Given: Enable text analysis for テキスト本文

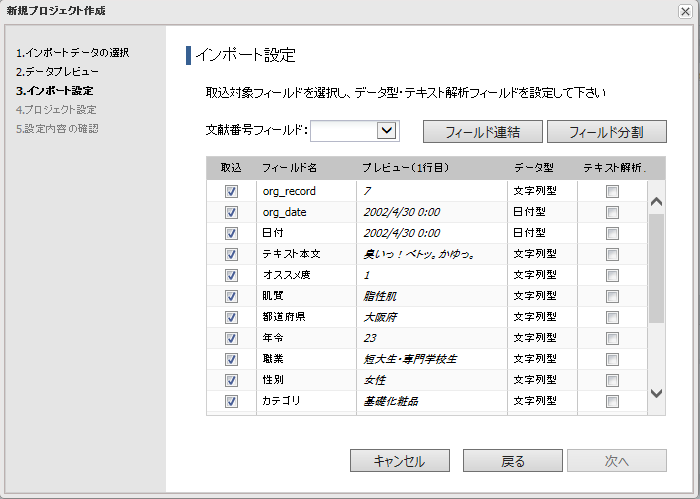Looking at the screenshot, I should point(612,254).
